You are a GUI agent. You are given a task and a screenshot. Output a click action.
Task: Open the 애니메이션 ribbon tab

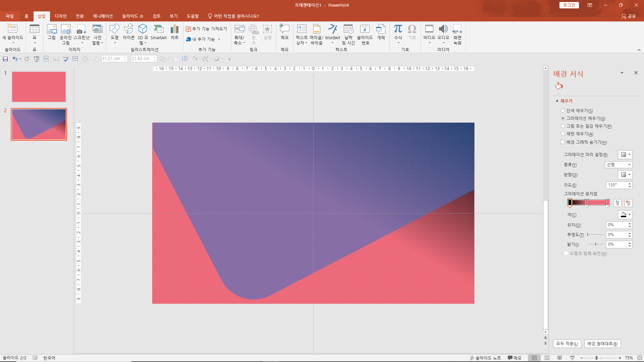(x=103, y=16)
